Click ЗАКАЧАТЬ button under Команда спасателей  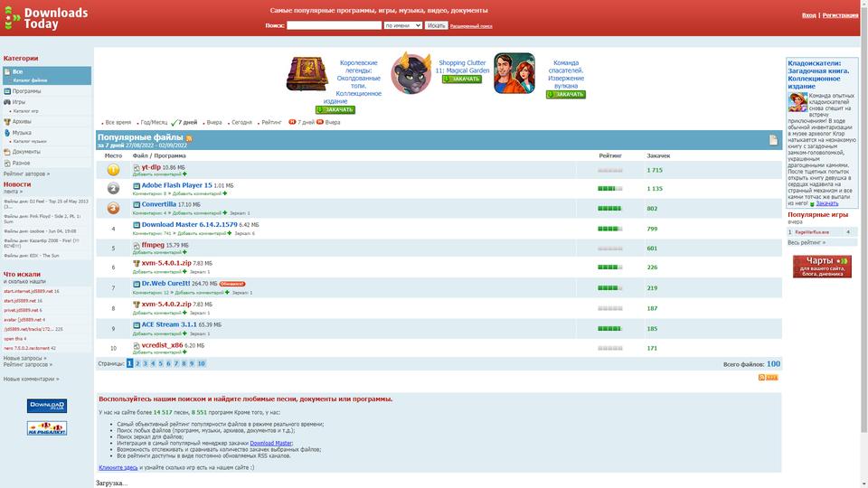click(566, 95)
